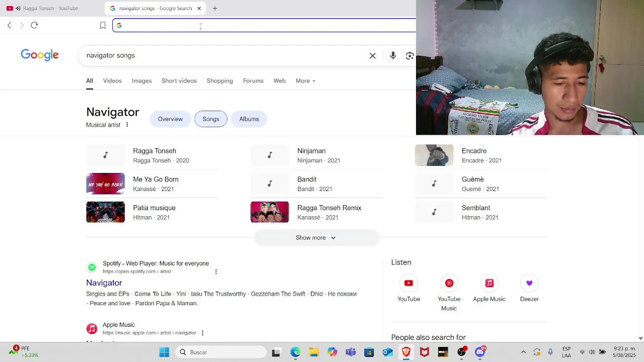This screenshot has width=644, height=362.
Task: Switch to Images search results
Action: (141, 81)
